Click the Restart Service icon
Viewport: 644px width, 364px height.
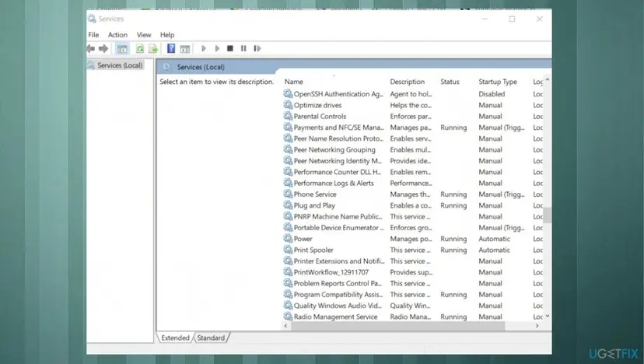click(x=257, y=48)
